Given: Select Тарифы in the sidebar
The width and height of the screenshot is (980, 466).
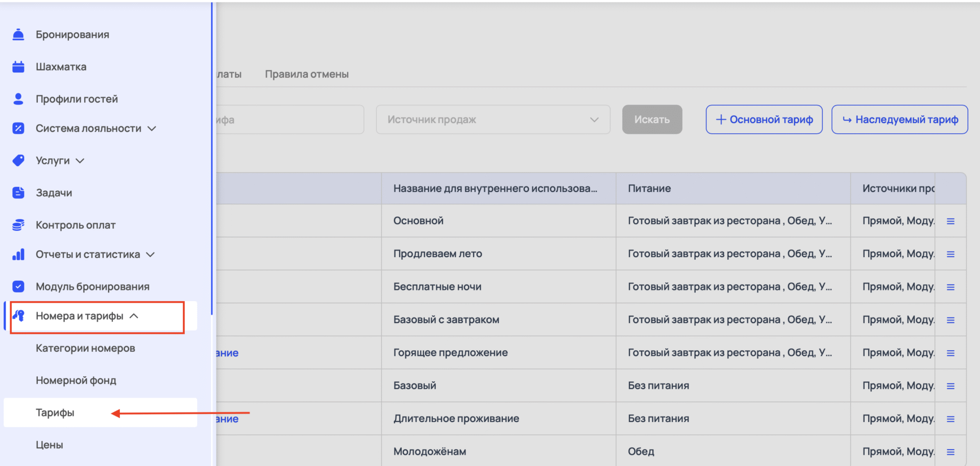Looking at the screenshot, I should [55, 412].
